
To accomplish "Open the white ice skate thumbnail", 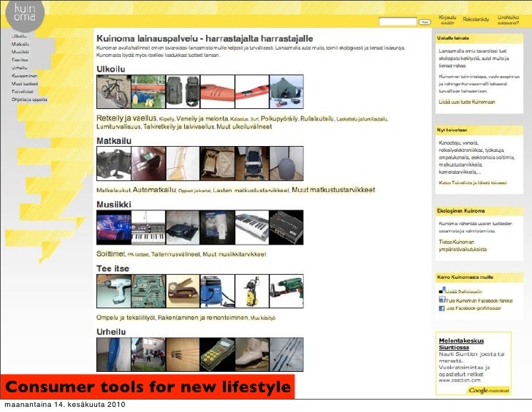I will [251, 355].
